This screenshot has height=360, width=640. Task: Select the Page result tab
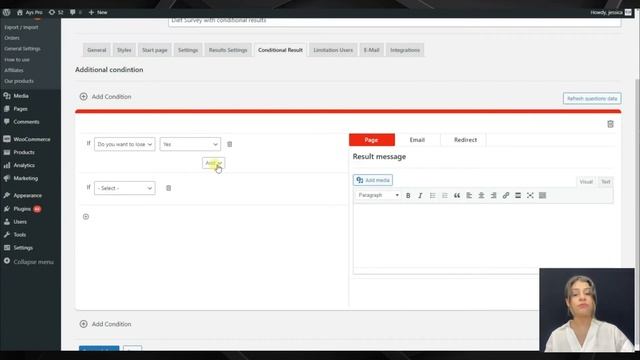pos(371,140)
